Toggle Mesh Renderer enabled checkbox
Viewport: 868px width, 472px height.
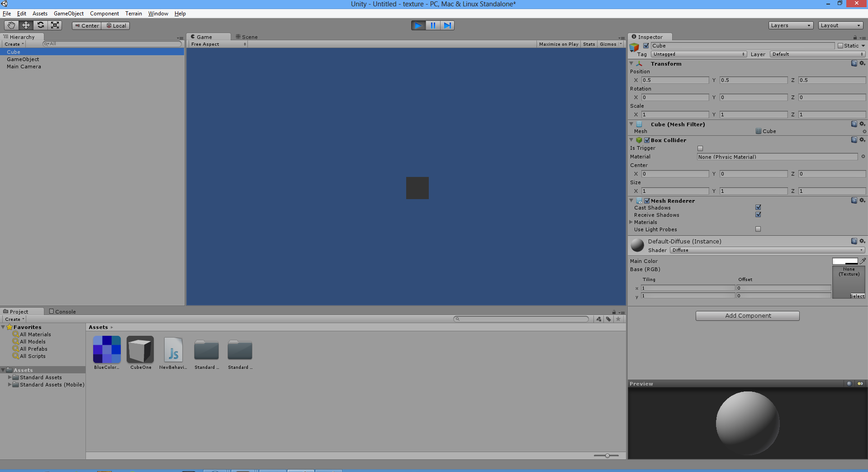pyautogui.click(x=647, y=201)
